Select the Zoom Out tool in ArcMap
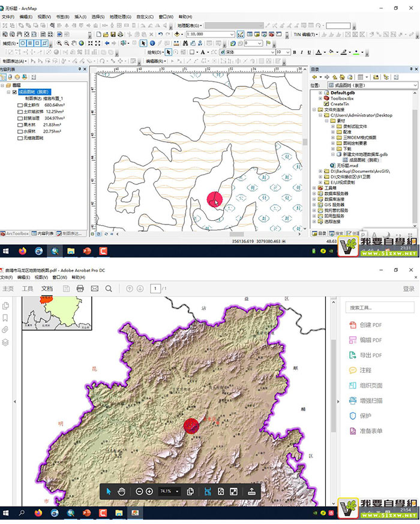 (67, 43)
